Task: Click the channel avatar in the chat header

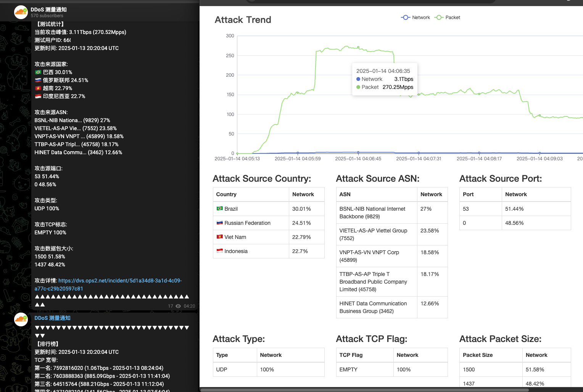Action: click(21, 12)
